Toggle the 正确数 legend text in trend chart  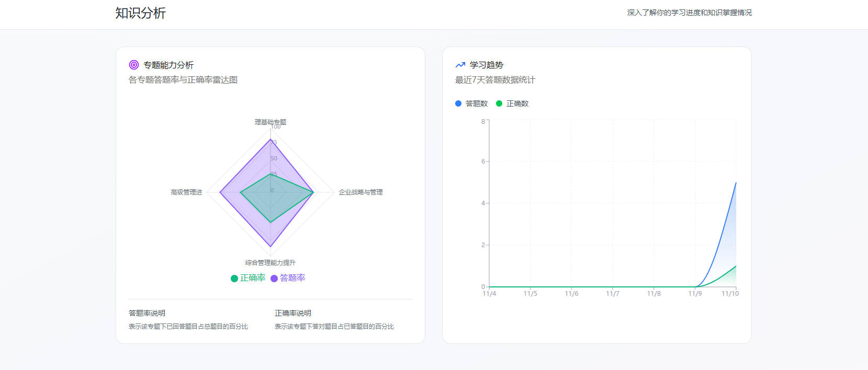point(517,103)
